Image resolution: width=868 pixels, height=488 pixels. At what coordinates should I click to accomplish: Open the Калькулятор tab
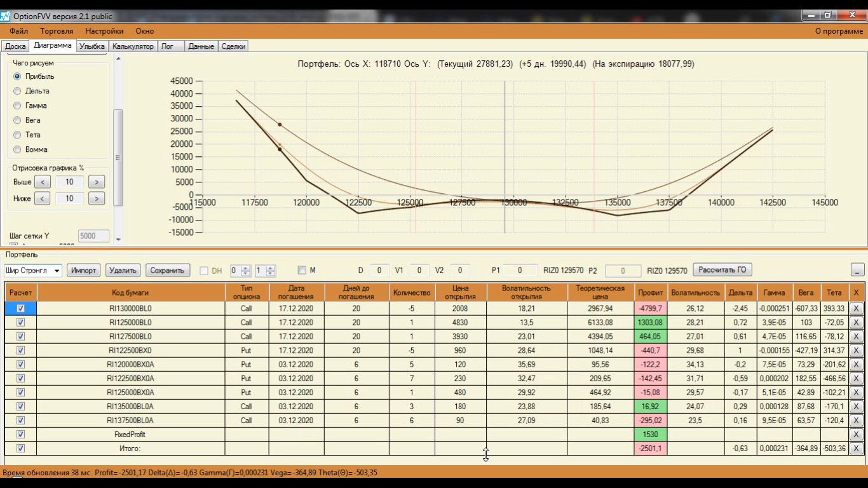point(133,46)
